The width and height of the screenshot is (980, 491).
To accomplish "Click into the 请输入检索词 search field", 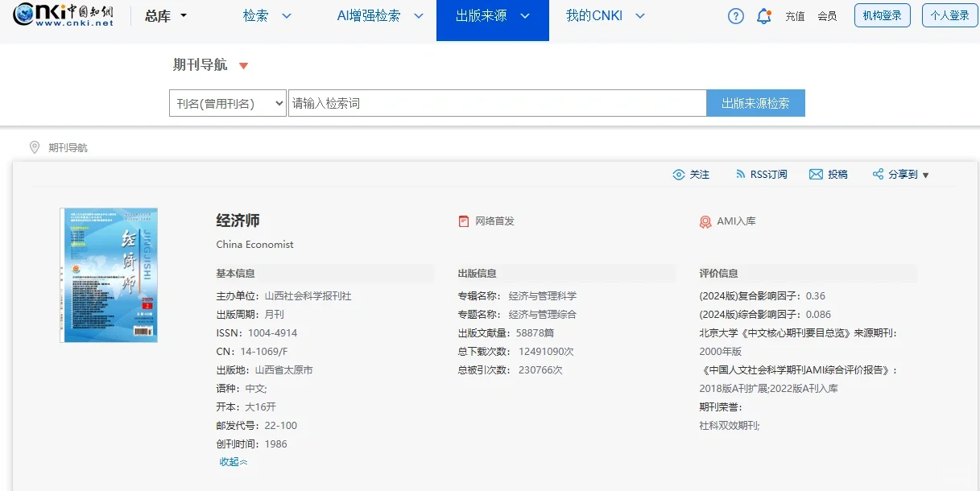I will pos(498,103).
